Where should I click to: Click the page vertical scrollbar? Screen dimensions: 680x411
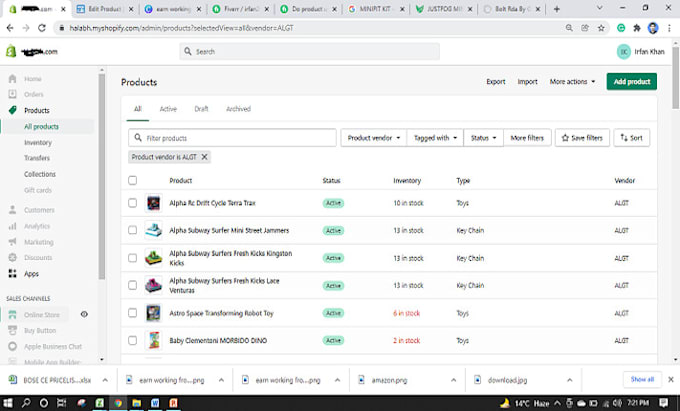[676, 78]
